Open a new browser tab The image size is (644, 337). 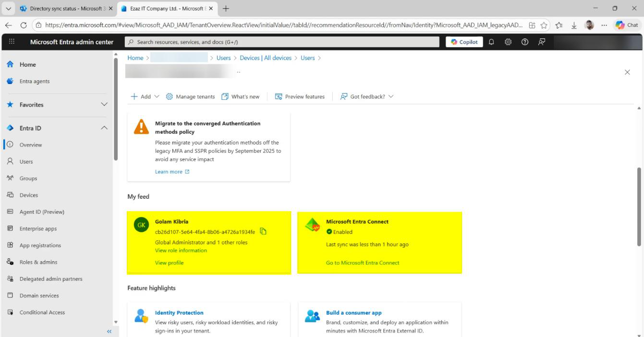point(226,9)
